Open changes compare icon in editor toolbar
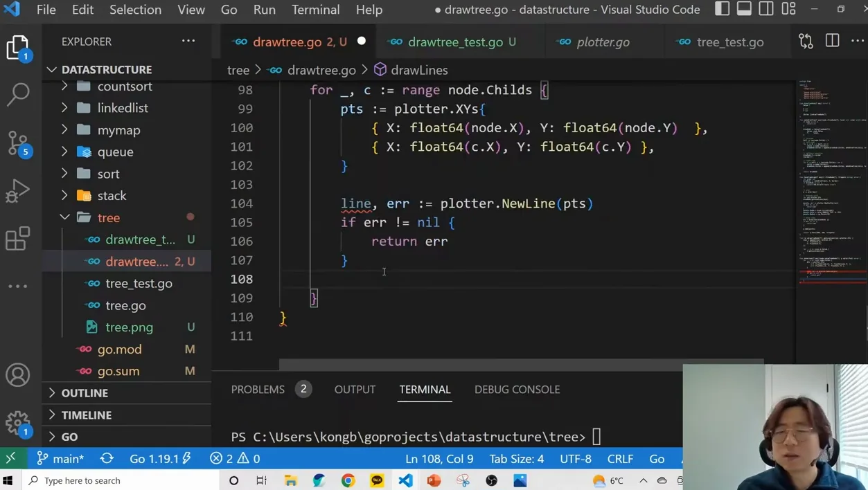Viewport: 868px width, 490px height. point(806,42)
